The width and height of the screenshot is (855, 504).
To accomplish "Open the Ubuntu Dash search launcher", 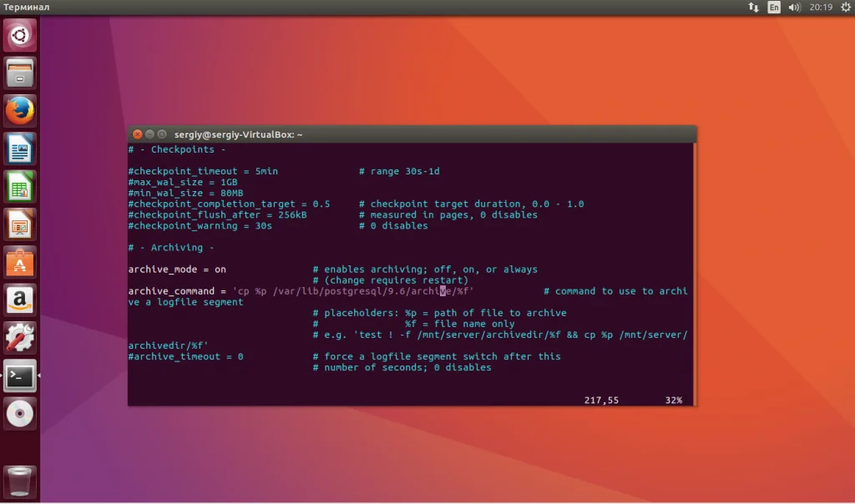I will pos(20,35).
